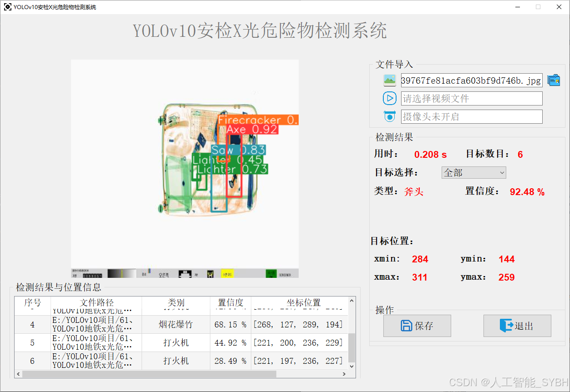The width and height of the screenshot is (570, 392).
Task: Click the type value 斧头
Action: [x=414, y=191]
